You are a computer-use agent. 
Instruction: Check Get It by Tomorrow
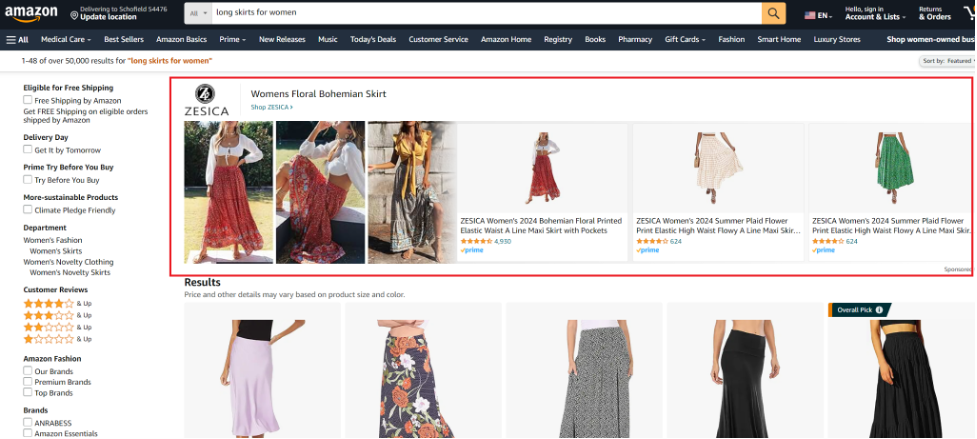[27, 149]
